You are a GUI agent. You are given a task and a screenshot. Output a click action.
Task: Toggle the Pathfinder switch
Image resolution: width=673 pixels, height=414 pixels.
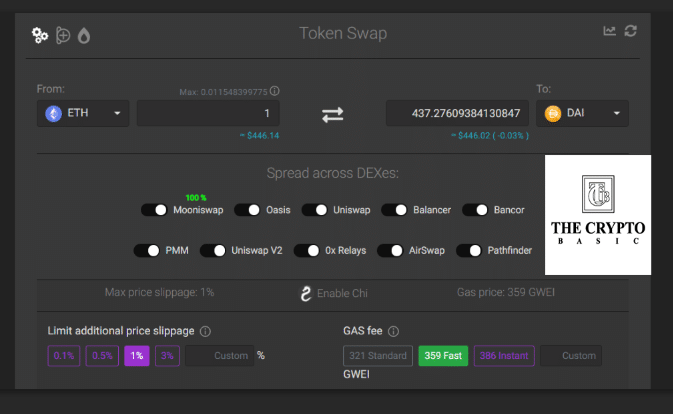[469, 251]
